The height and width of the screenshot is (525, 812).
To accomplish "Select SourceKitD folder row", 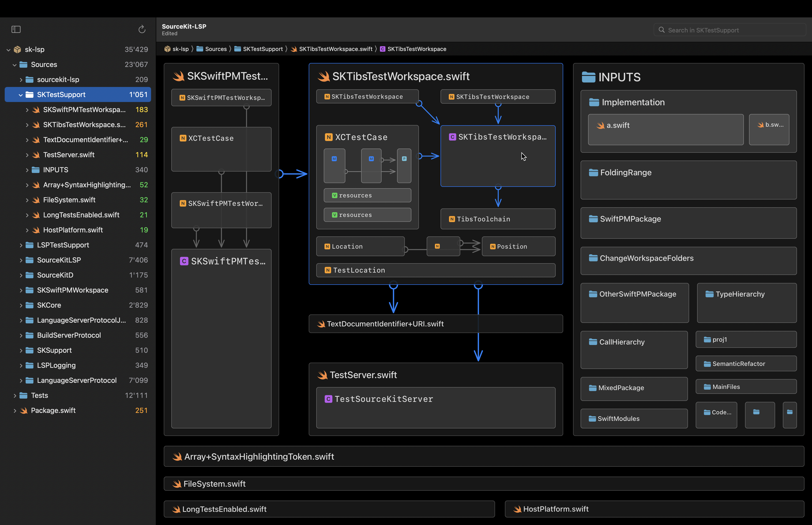I will point(78,275).
